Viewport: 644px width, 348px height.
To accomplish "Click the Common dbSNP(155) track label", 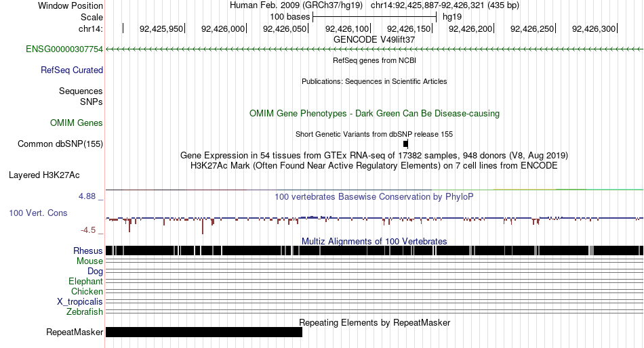I will pos(60,144).
